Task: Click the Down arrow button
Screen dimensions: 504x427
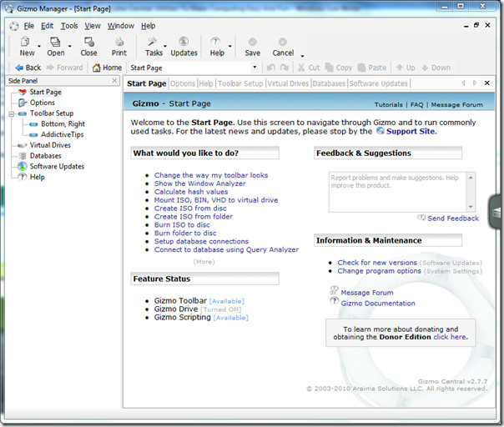Action: (436, 68)
